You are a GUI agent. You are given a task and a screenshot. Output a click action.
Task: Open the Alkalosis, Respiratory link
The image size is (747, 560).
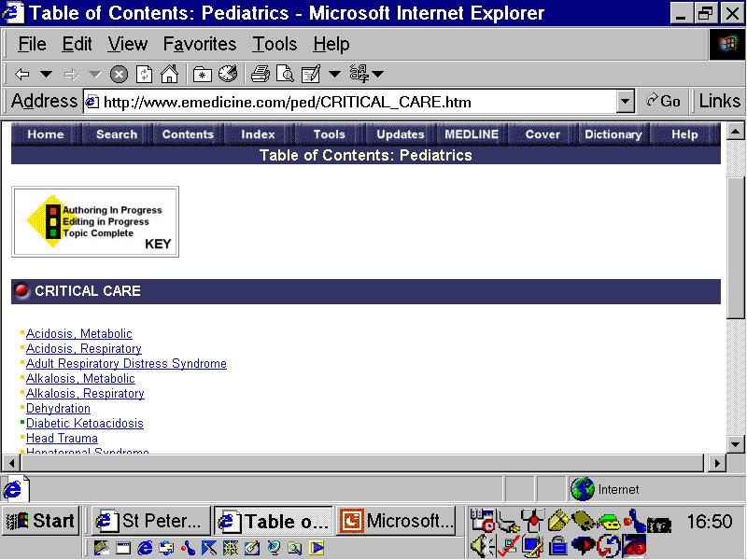85,393
